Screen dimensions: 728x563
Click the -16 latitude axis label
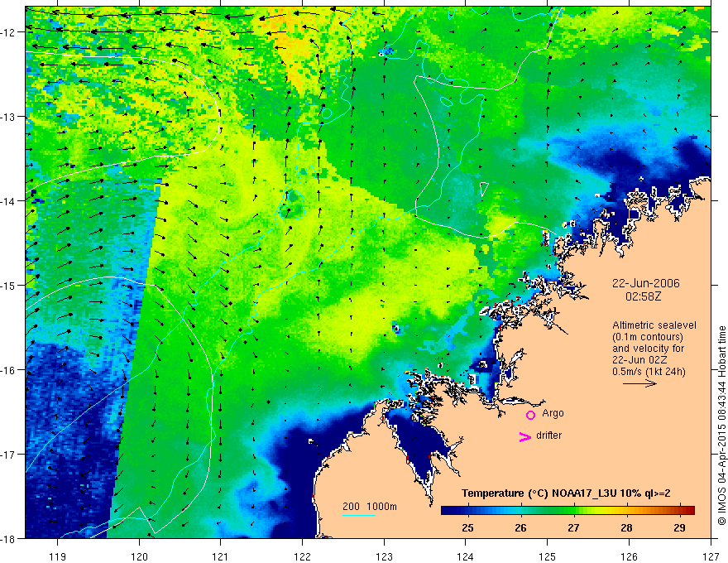point(8,370)
